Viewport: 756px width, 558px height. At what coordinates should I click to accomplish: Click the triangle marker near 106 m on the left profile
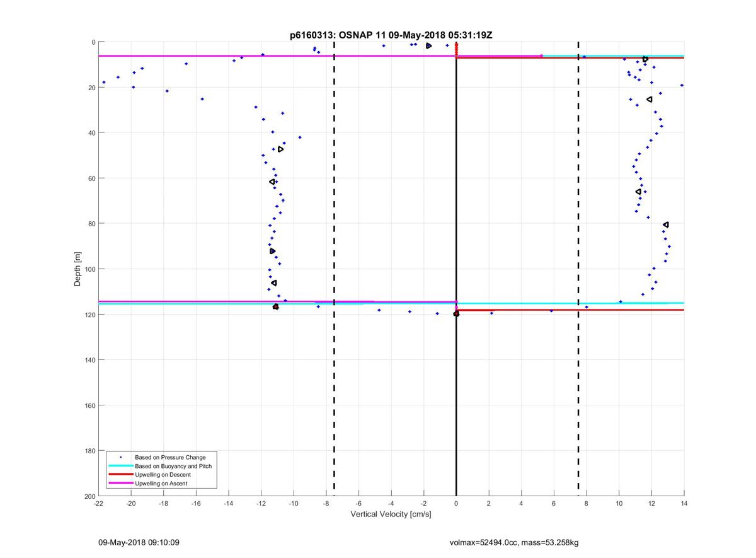point(273,283)
